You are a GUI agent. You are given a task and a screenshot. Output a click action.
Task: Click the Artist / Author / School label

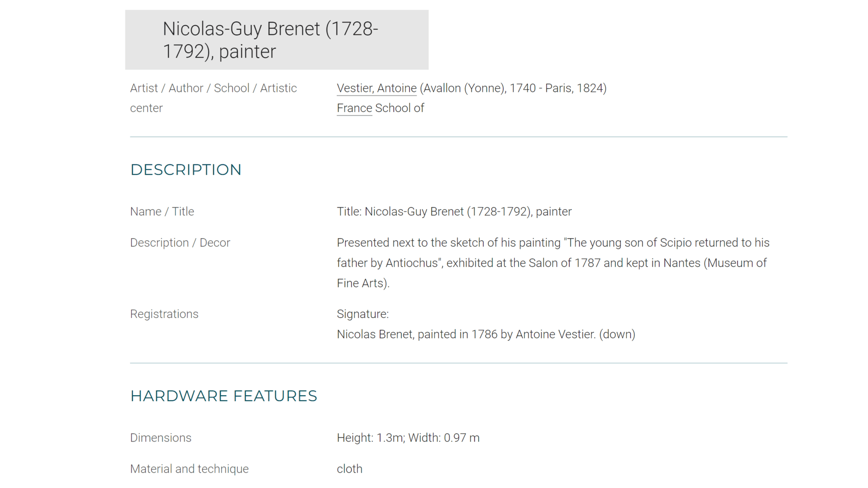(x=214, y=98)
